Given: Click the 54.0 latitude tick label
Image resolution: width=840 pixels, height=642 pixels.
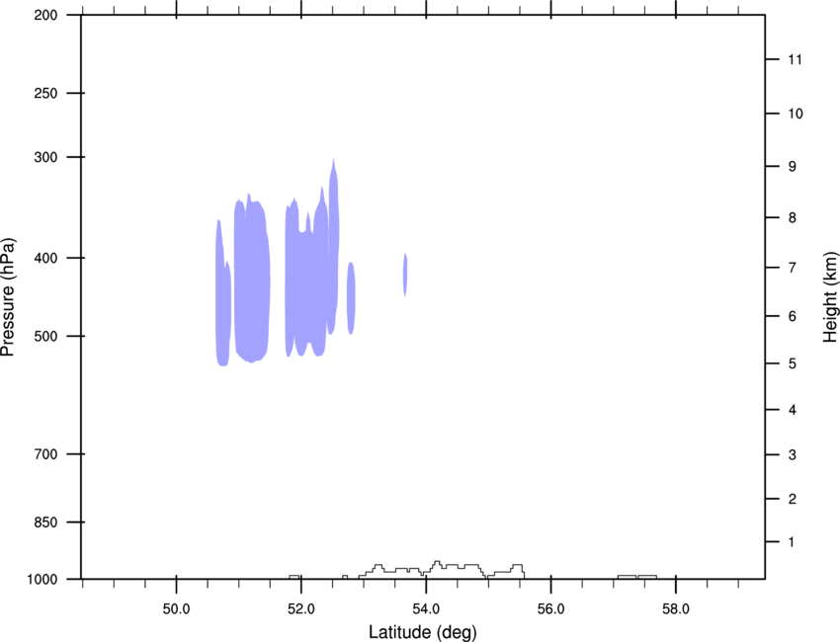Looking at the screenshot, I should point(426,609).
